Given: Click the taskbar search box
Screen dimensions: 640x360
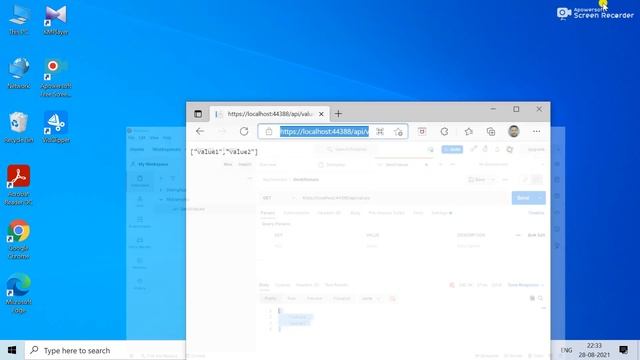Looking at the screenshot, I should 105,350.
